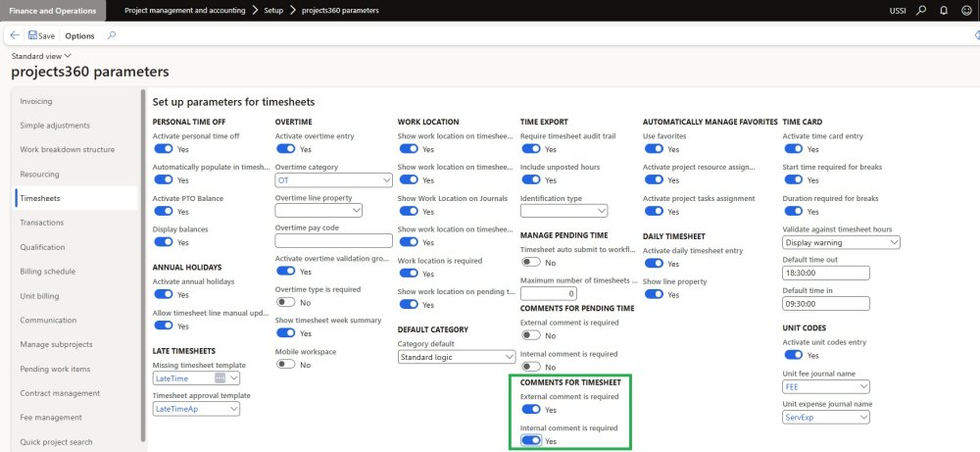980x452 pixels.
Task: Open the action bar search magnifier
Action: 112,35
